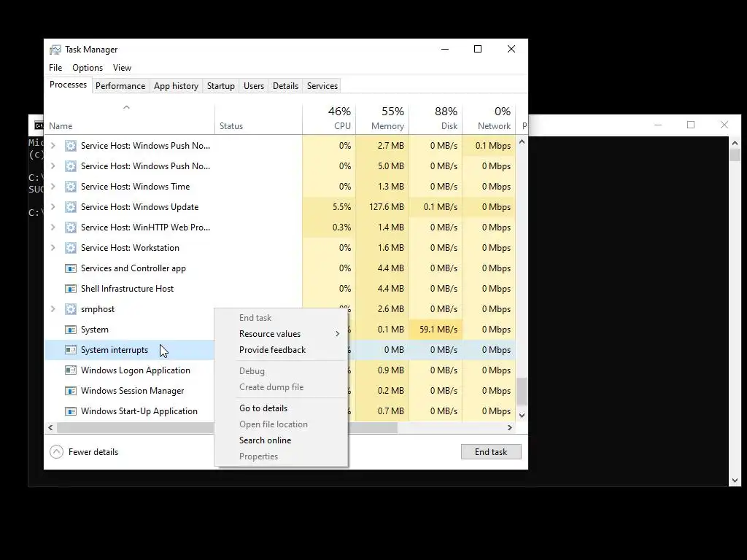Screen dimensions: 747x560
Task: Click the smphost gear icon
Action: (x=71, y=309)
